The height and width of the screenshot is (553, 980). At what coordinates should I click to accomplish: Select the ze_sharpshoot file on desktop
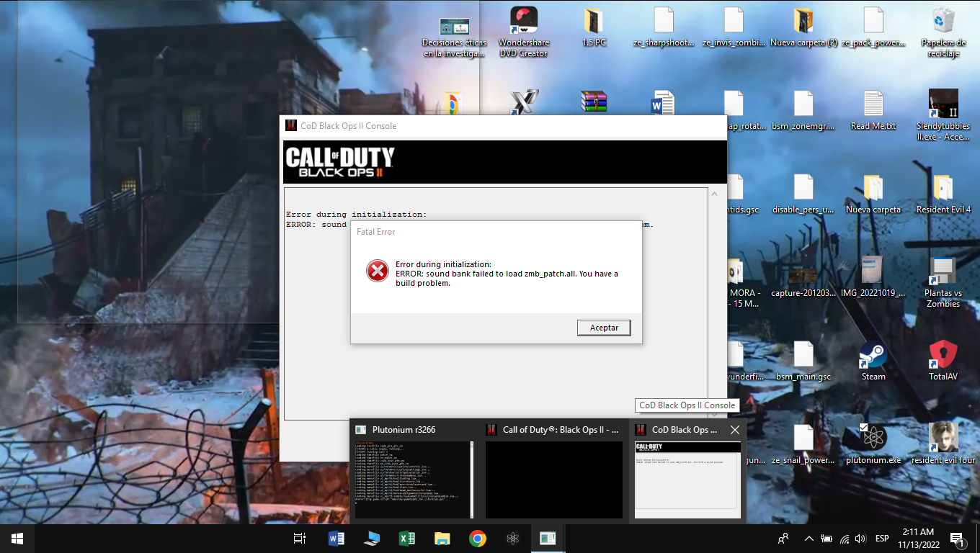664,27
